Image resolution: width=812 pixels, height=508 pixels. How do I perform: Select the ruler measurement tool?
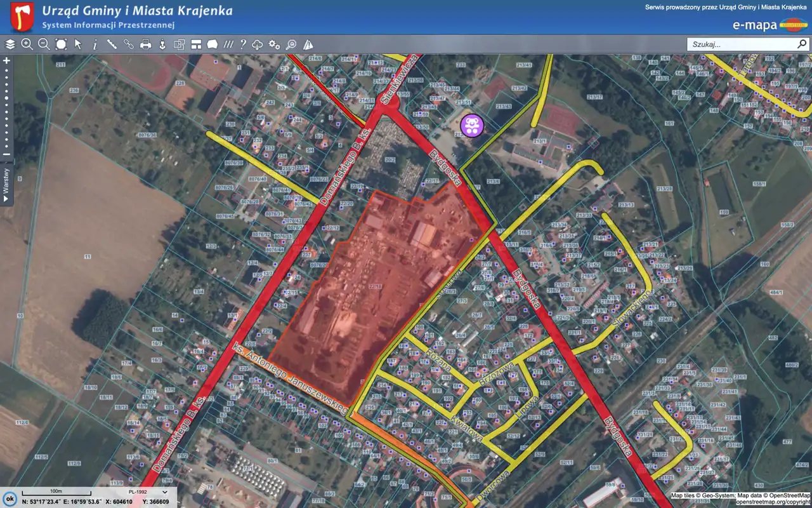112,44
